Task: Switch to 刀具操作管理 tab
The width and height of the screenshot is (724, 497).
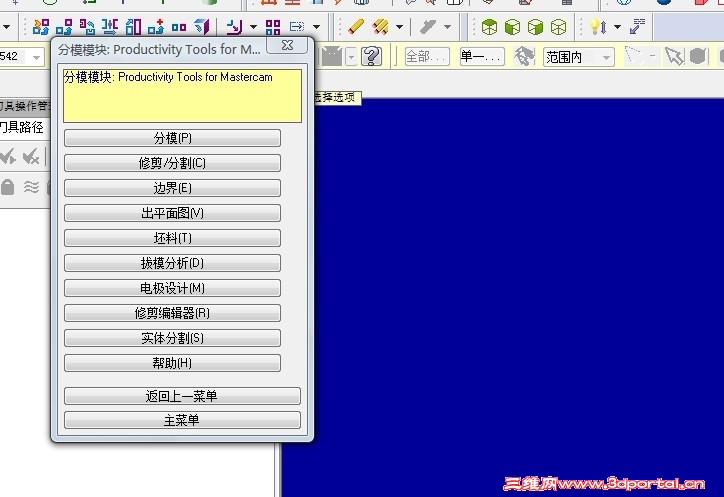Action: tap(24, 106)
